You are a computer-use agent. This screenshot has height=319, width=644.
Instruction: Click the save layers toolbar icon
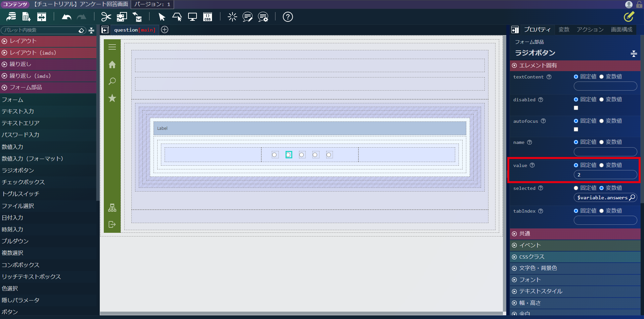coord(11,17)
